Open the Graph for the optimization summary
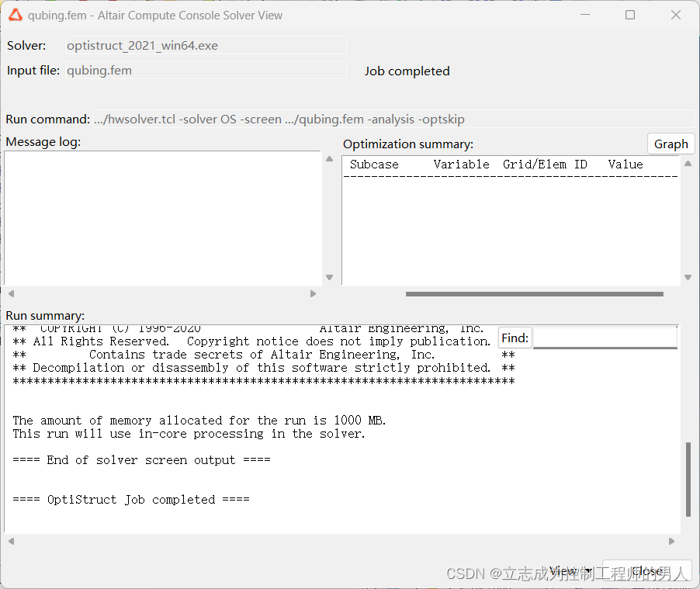This screenshot has height=589, width=700. [671, 144]
